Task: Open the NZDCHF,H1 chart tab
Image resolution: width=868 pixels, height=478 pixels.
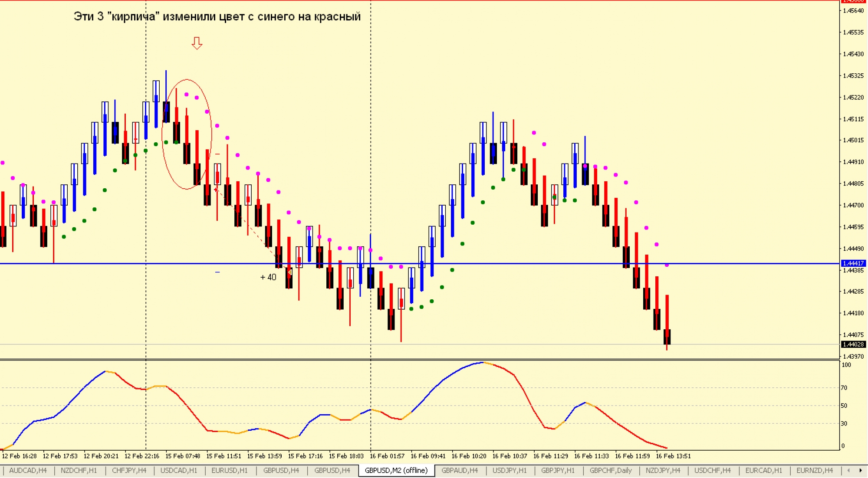Action: (79, 470)
